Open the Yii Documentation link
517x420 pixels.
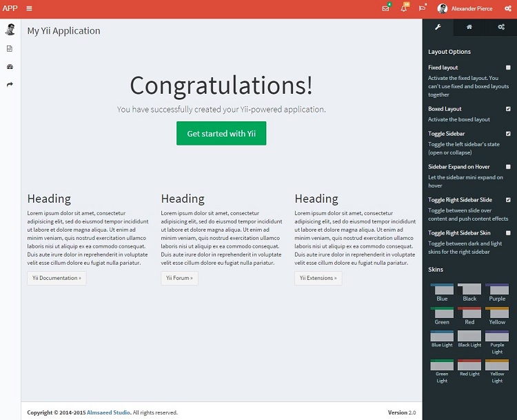click(57, 278)
